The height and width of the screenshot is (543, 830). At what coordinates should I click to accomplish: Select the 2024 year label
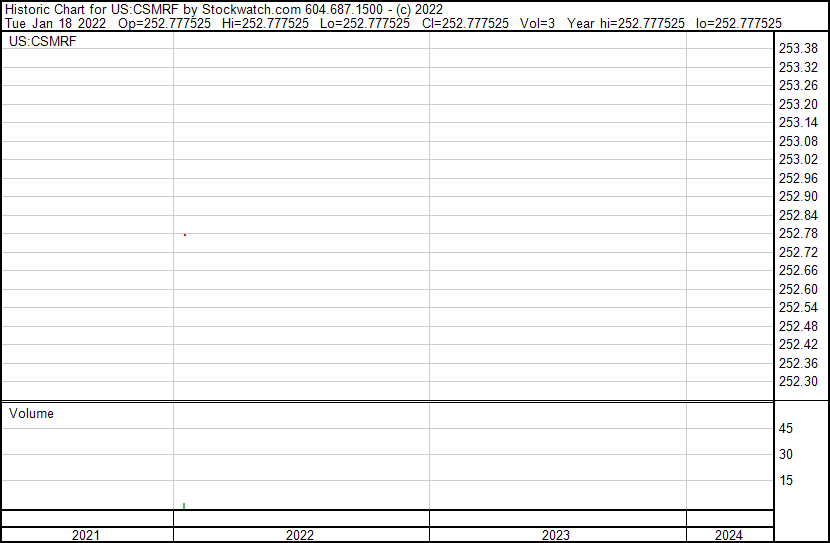click(729, 535)
